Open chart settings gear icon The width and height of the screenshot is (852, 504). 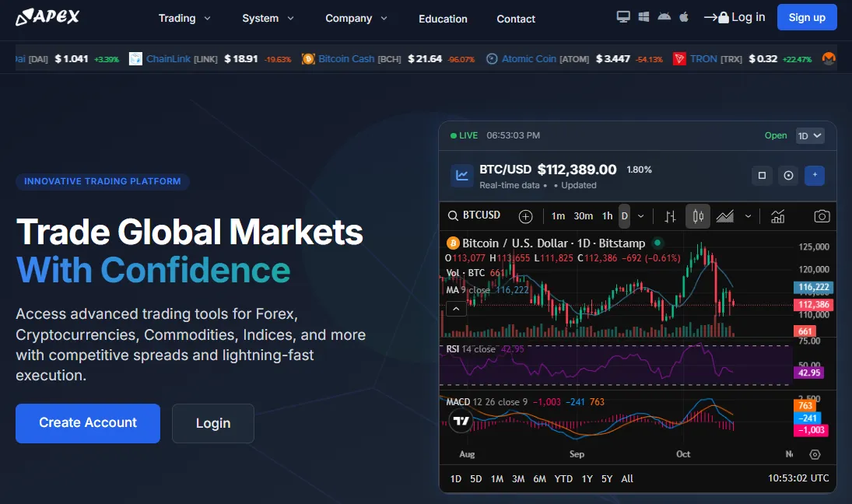coord(815,454)
